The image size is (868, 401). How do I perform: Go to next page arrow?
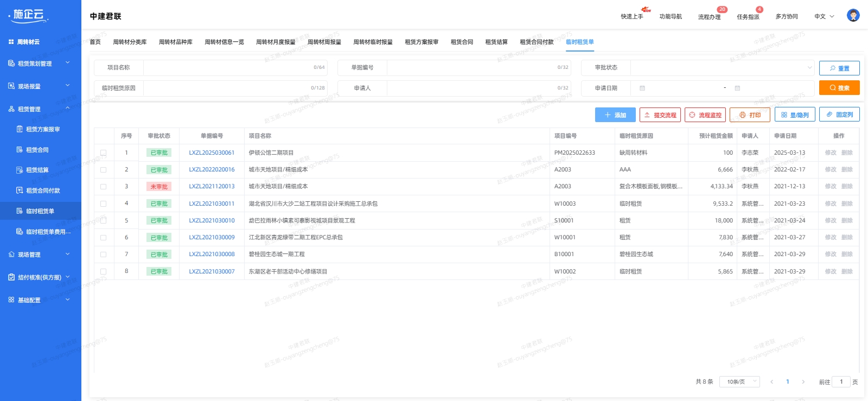coord(803,382)
